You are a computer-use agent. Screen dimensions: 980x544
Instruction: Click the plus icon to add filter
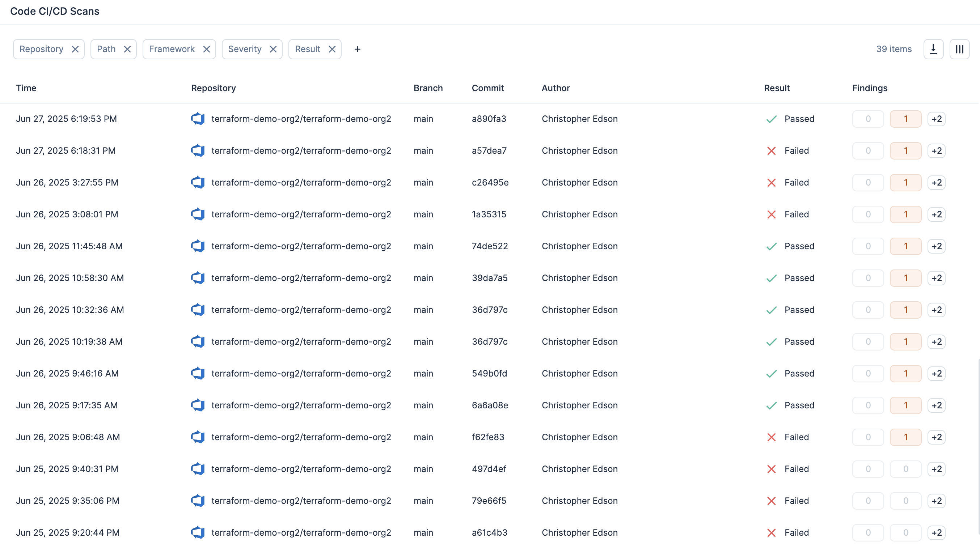point(357,49)
